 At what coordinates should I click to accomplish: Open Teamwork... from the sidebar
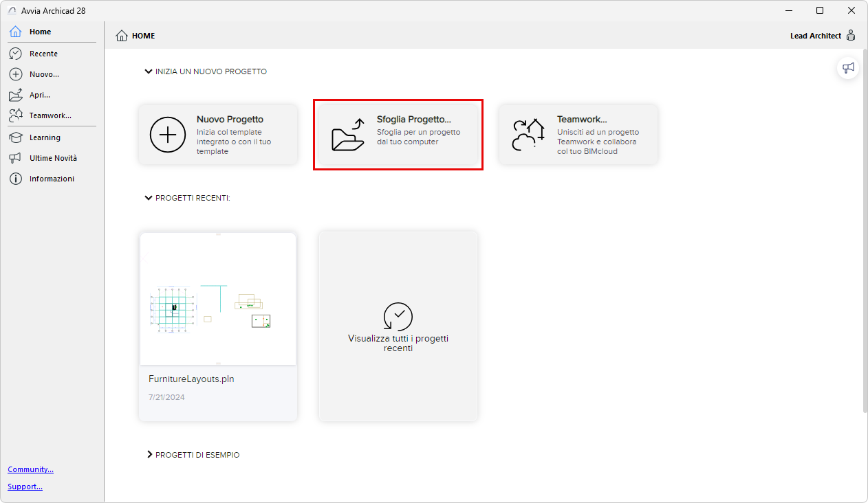(52, 115)
